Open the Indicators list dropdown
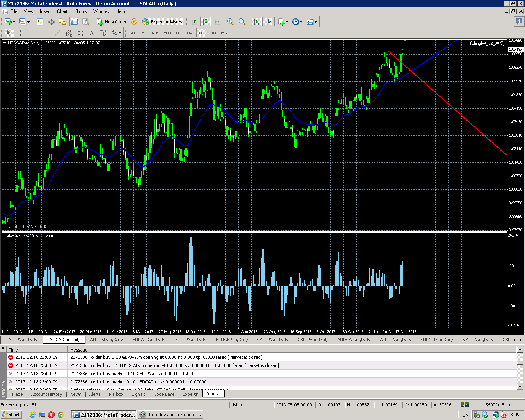 (x=283, y=22)
